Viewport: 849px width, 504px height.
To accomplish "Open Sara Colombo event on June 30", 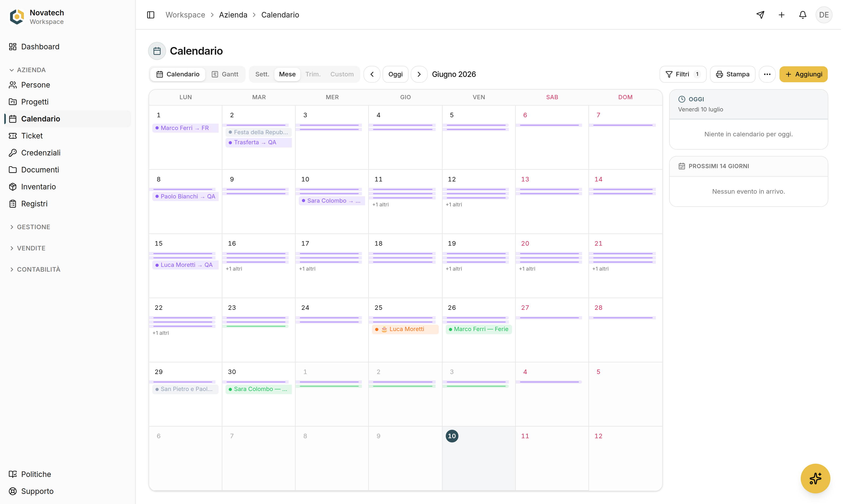I will coord(259,389).
